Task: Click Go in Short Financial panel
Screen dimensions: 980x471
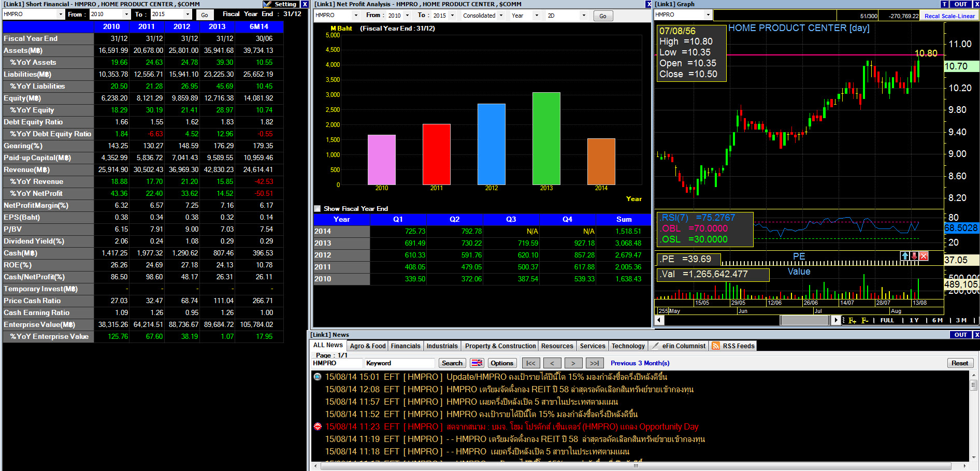Action: point(205,15)
